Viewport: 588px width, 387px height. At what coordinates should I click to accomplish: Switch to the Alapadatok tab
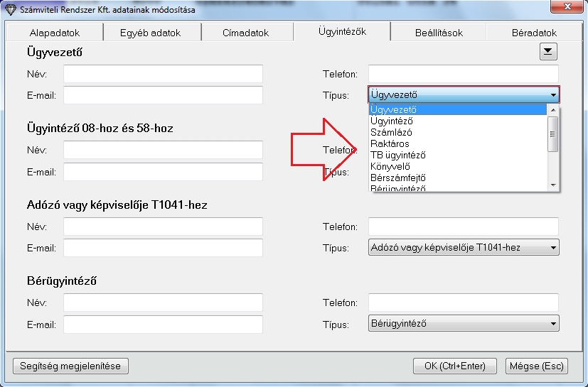[55, 33]
